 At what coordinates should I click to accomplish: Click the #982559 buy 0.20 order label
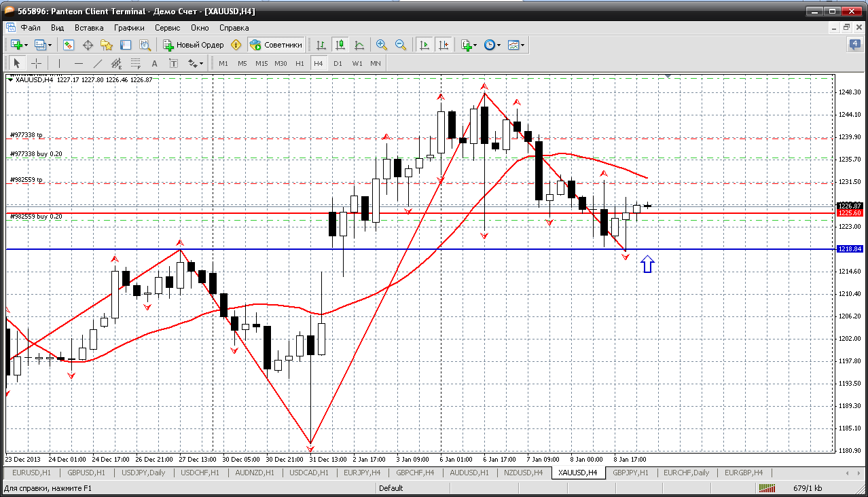pyautogui.click(x=36, y=217)
